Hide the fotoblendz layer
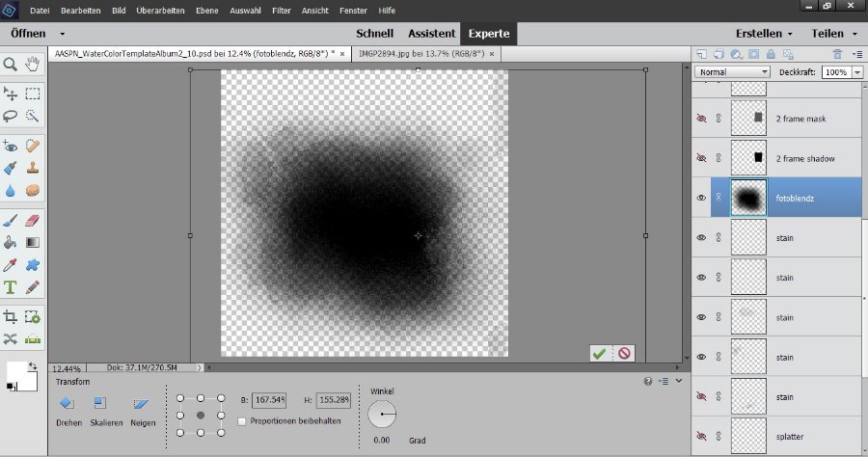The height and width of the screenshot is (457, 868). tap(701, 198)
